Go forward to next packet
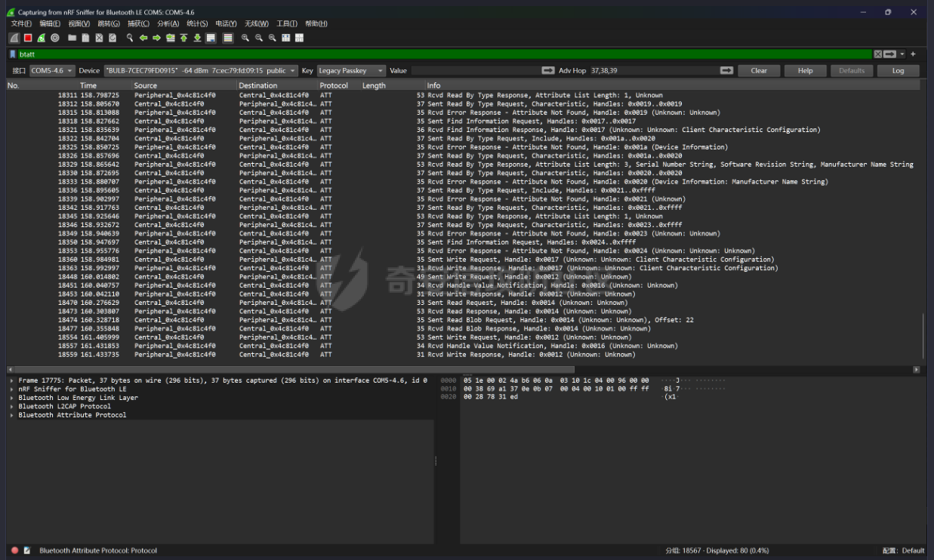Image resolution: width=934 pixels, height=560 pixels. [x=156, y=38]
